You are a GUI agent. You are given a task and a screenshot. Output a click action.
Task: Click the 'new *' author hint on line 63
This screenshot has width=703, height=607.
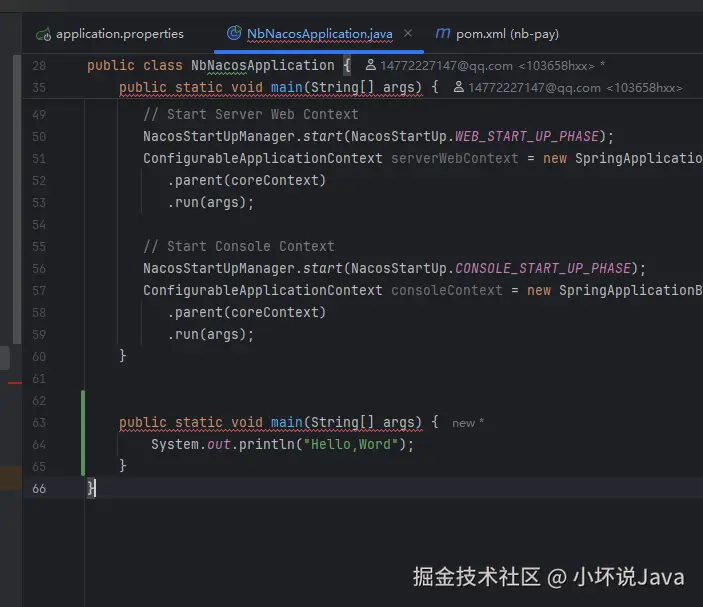point(468,423)
